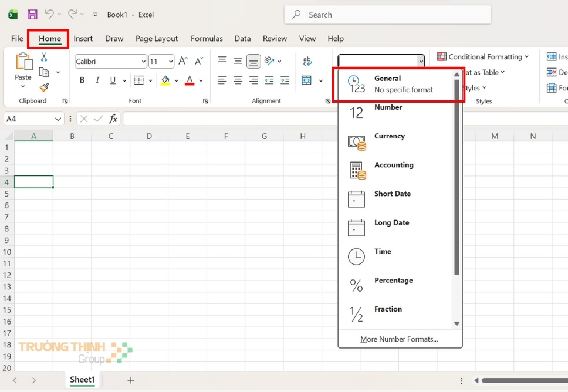Toggle underline on the cell text

[x=111, y=80]
